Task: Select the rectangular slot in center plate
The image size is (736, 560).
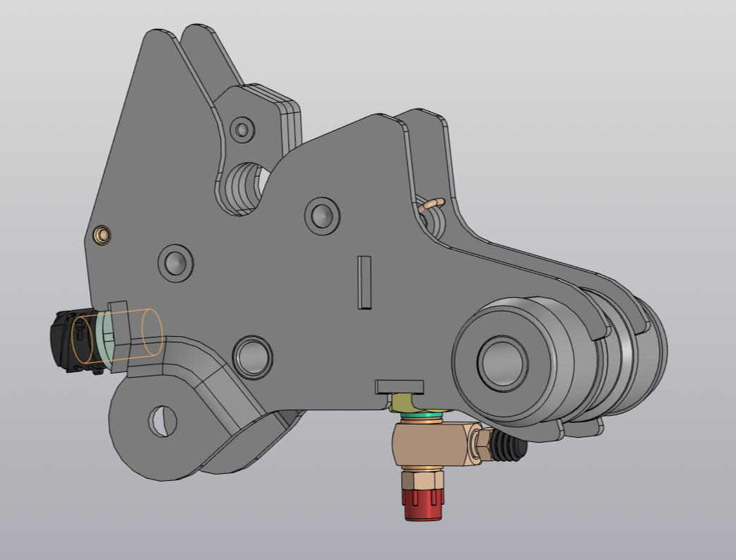Action: pyautogui.click(x=364, y=282)
